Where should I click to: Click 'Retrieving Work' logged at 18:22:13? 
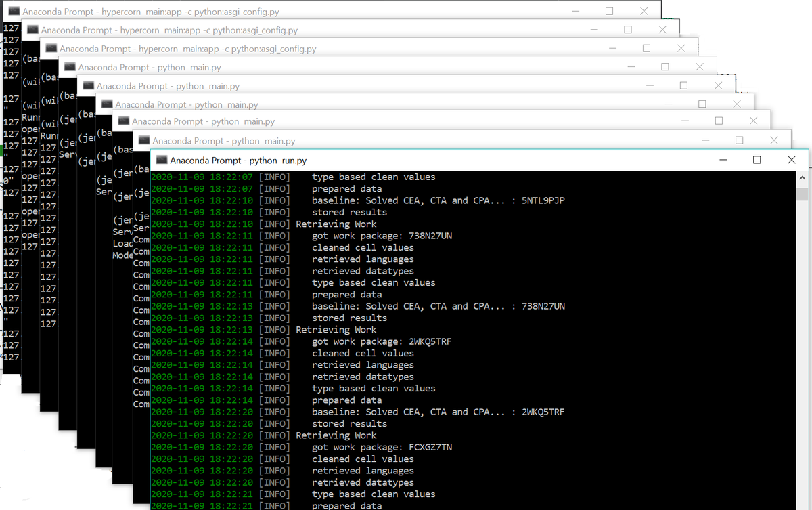tap(336, 330)
